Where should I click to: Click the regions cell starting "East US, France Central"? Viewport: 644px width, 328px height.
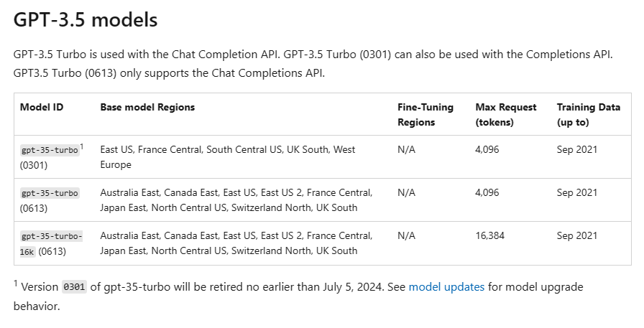(x=227, y=156)
